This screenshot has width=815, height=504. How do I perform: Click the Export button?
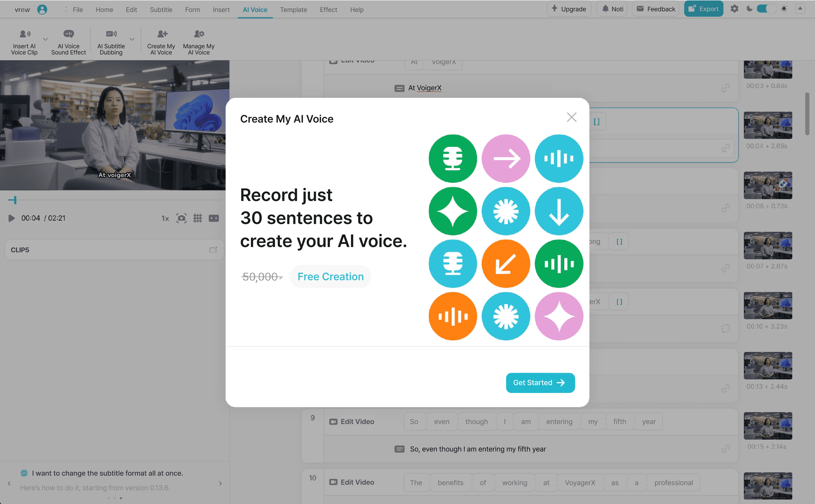(703, 9)
